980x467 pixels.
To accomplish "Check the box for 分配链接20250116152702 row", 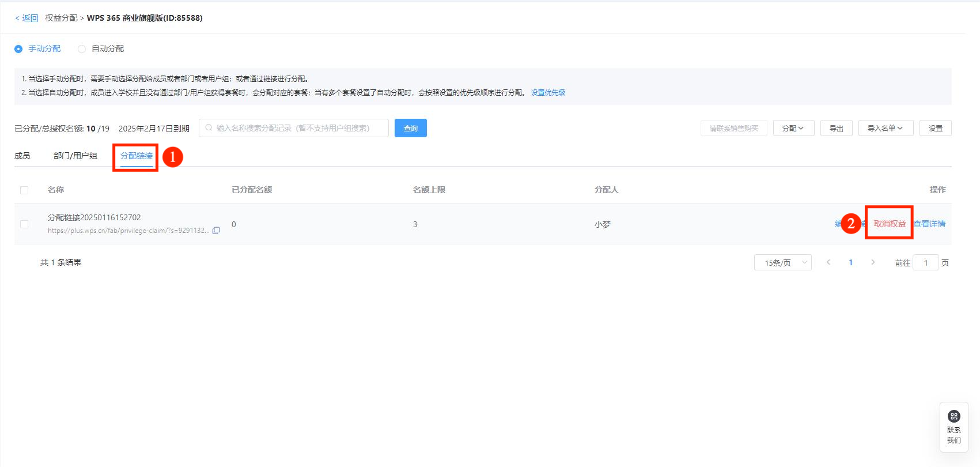I will [24, 224].
